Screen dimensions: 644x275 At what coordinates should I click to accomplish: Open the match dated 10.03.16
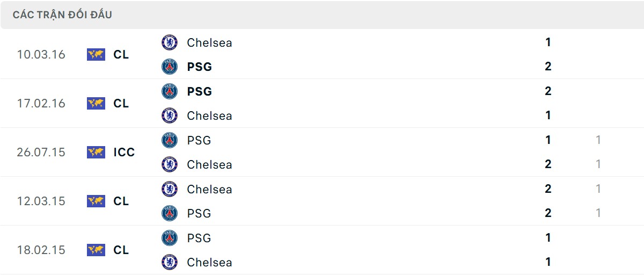click(322, 54)
